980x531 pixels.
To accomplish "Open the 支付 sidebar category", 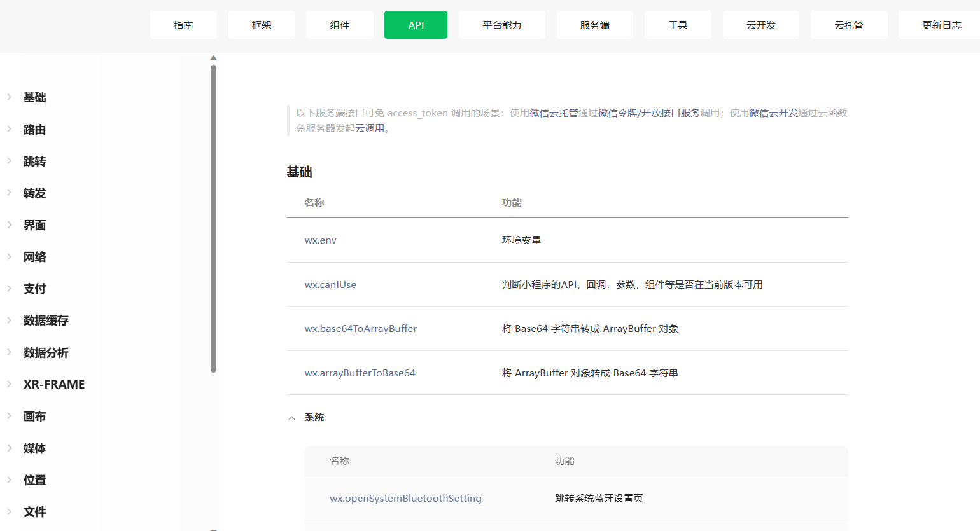I will [x=34, y=289].
